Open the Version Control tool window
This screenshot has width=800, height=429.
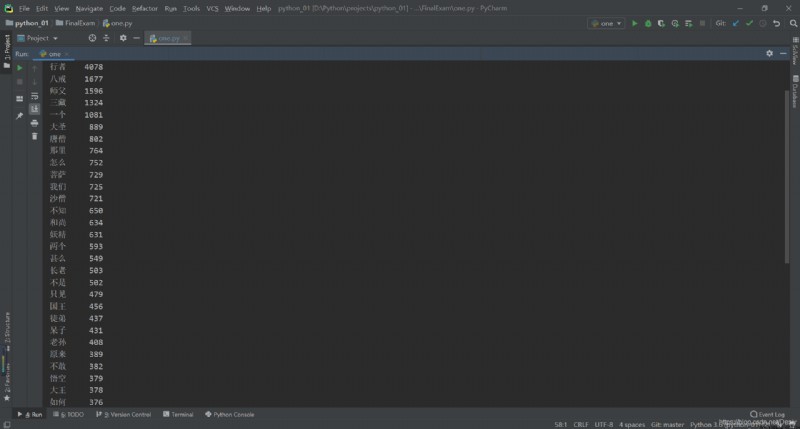pos(123,414)
